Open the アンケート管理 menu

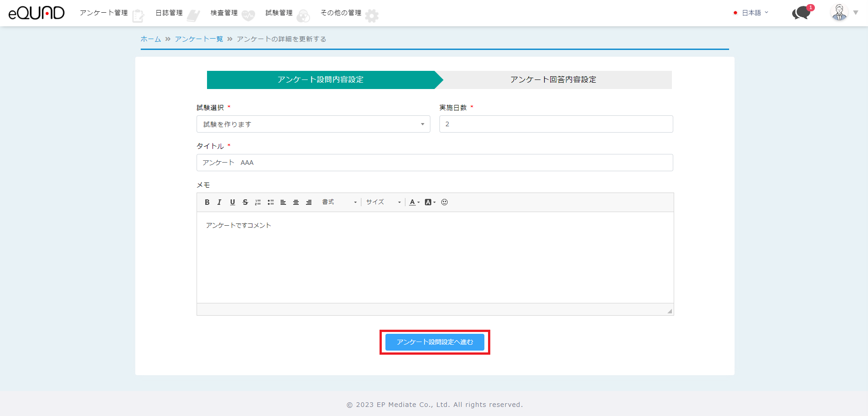click(104, 13)
